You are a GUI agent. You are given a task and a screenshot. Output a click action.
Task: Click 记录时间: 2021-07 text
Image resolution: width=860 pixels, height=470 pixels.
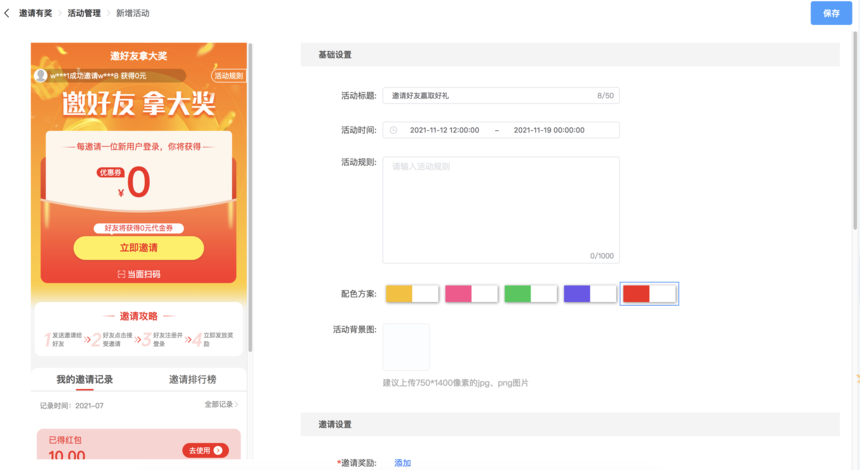(71, 406)
